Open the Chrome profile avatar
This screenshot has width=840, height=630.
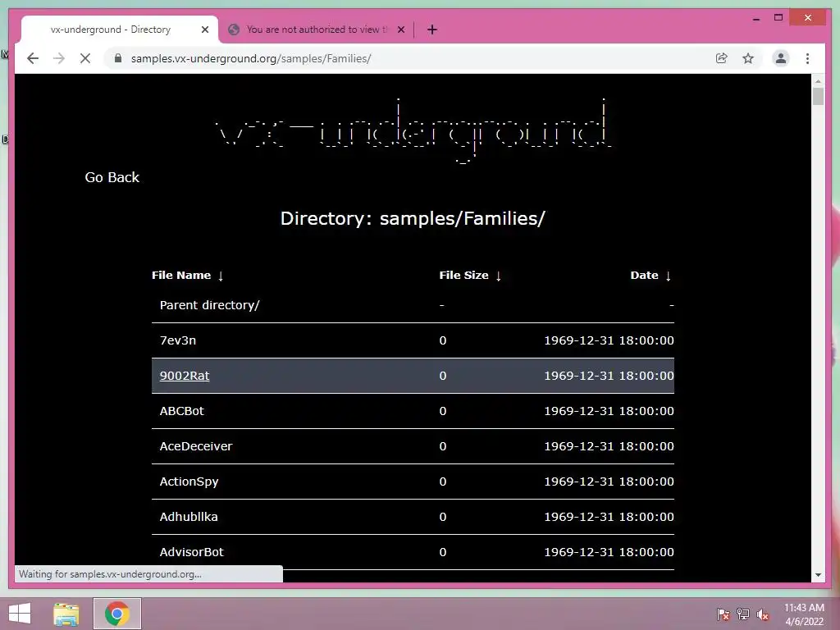pos(781,58)
